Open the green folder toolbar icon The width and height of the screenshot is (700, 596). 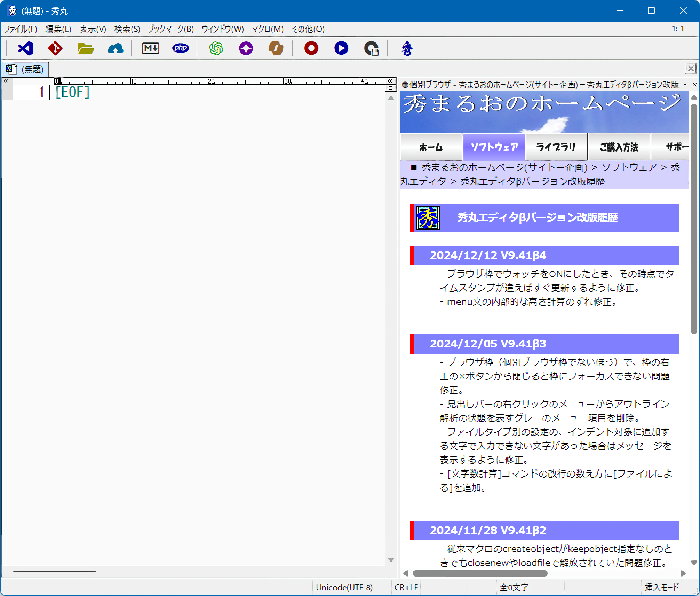[85, 48]
